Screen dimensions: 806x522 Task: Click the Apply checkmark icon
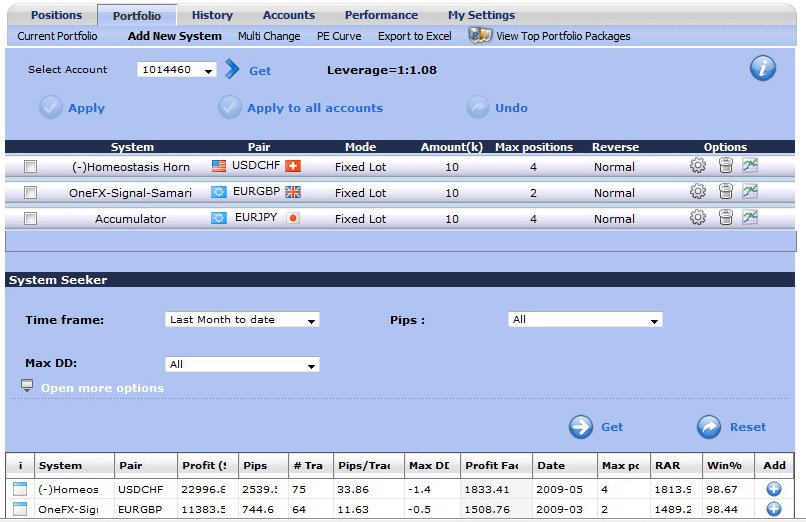tap(51, 107)
